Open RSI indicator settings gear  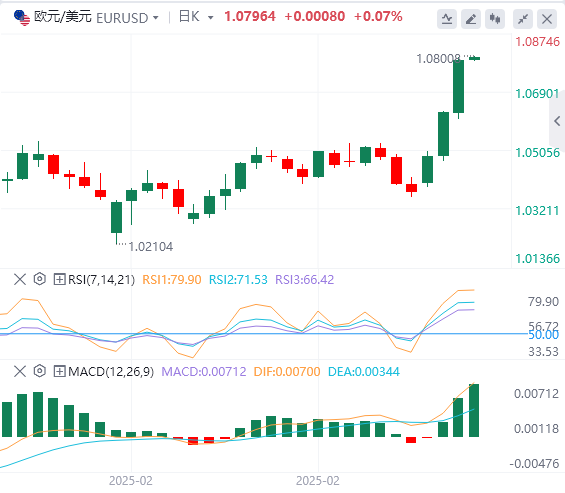tap(40, 279)
